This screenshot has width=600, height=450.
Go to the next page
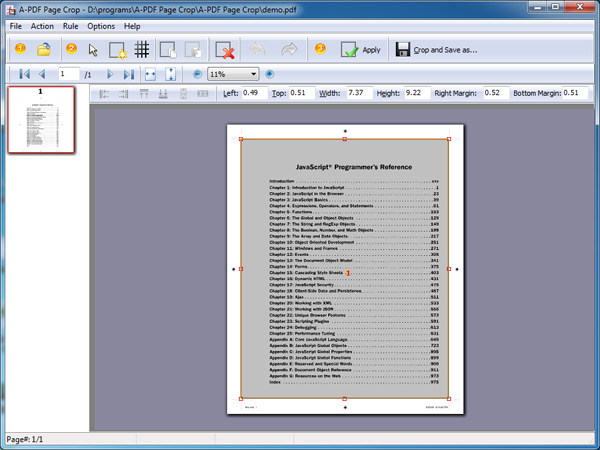click(x=110, y=74)
